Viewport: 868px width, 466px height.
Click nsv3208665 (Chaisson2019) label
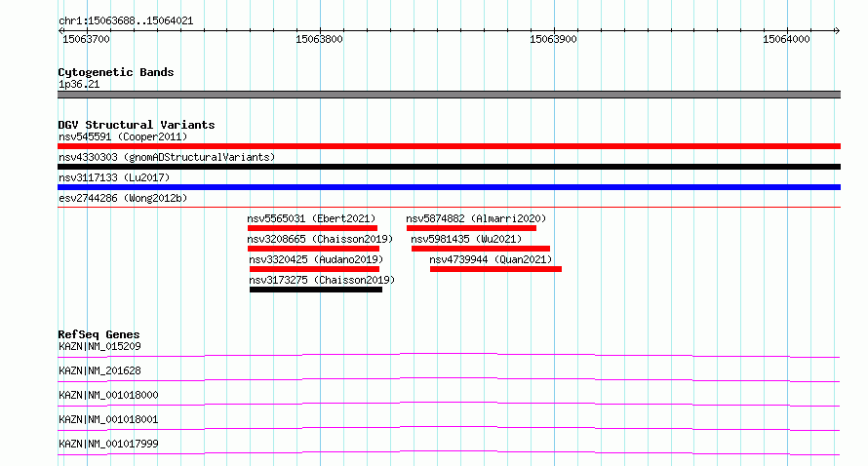[x=320, y=239]
